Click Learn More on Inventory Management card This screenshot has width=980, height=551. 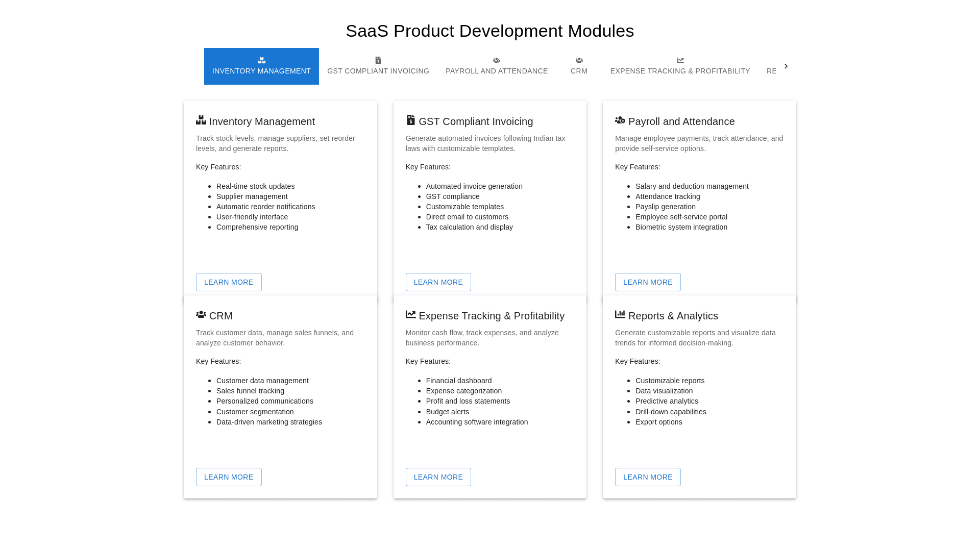pos(229,282)
